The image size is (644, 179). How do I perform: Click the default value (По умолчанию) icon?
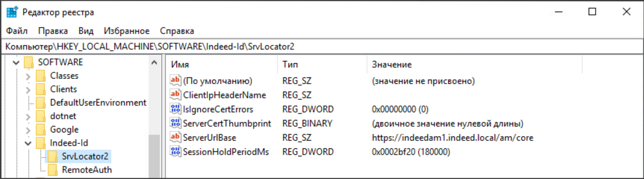coord(175,80)
